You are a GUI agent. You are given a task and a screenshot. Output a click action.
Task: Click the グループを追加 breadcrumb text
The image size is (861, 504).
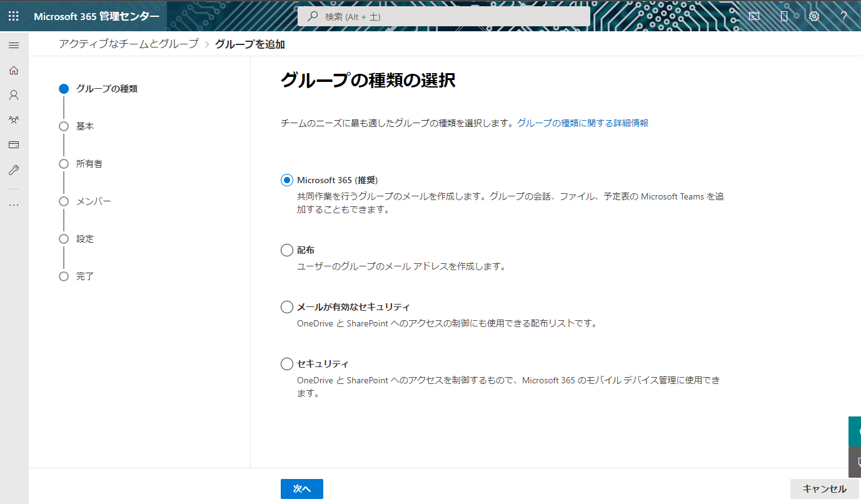[x=250, y=44]
